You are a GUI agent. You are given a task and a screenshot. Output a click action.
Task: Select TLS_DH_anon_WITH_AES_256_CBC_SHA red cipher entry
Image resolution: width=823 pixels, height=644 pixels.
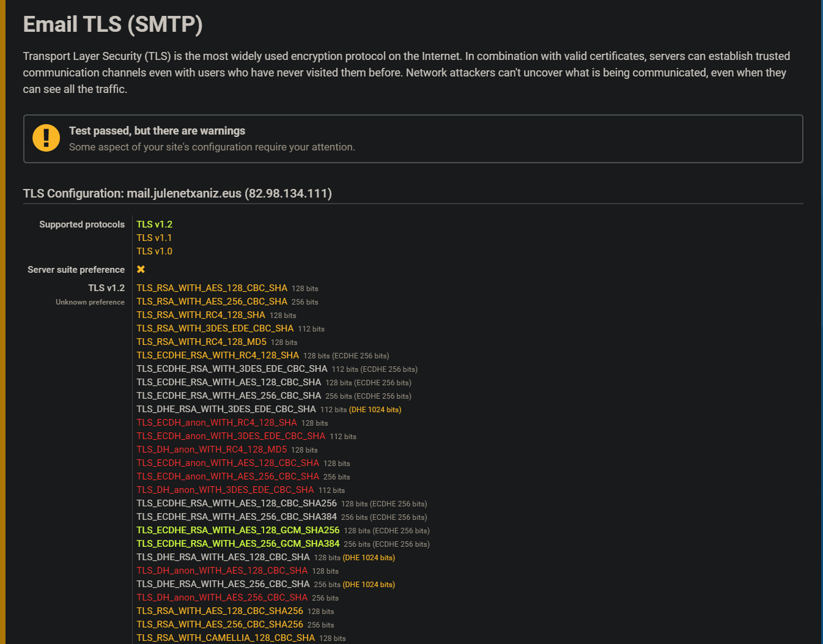click(x=222, y=597)
